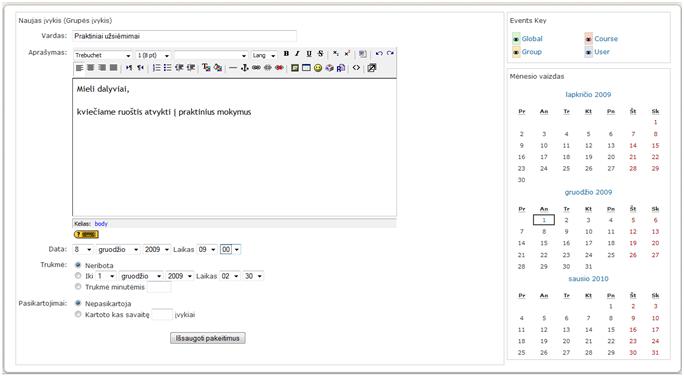Click the Vardas input field

pos(185,36)
